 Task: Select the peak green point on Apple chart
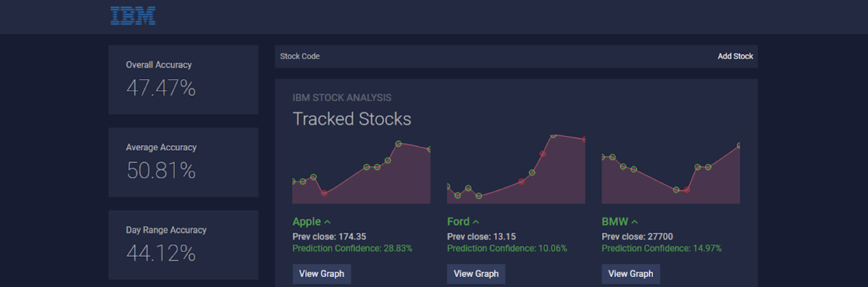(x=398, y=143)
